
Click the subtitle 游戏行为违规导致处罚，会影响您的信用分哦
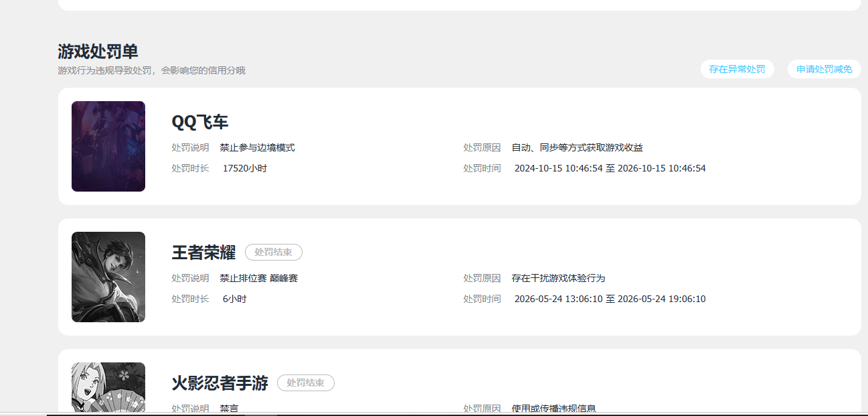click(x=152, y=70)
